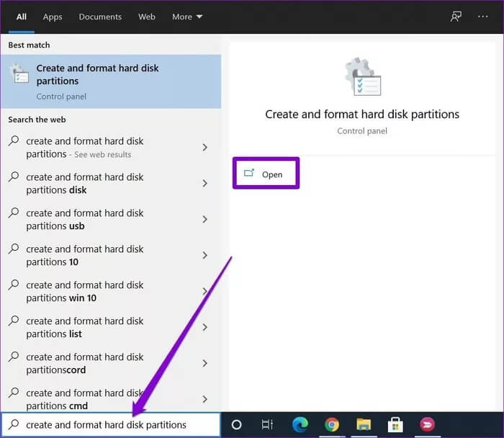Launch Google Chrome from taskbar
This screenshot has width=504, height=438.
[x=331, y=424]
